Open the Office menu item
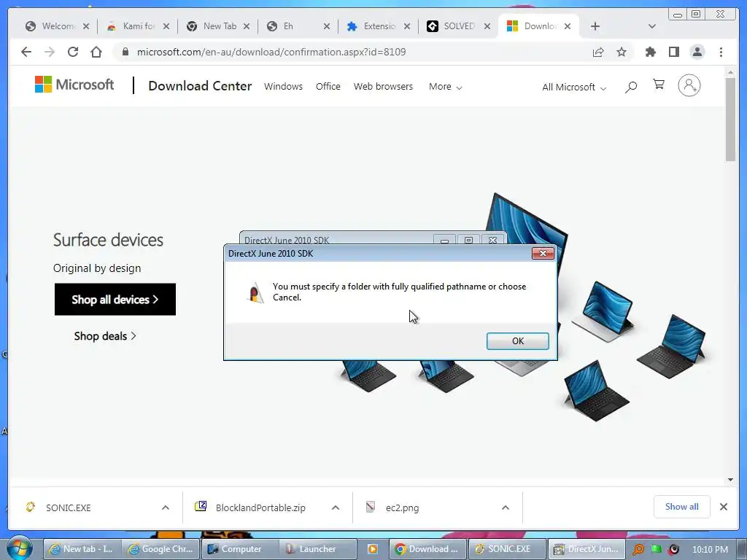This screenshot has width=747, height=560. [x=328, y=87]
